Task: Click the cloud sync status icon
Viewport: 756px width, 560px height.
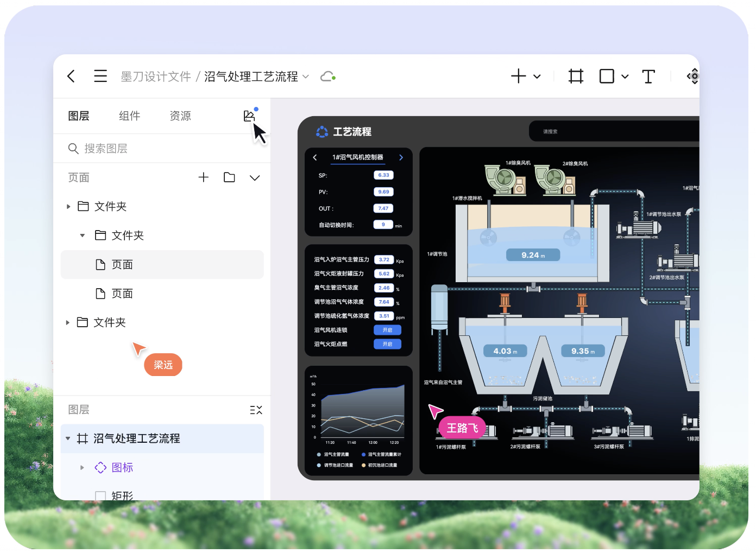Action: [327, 77]
